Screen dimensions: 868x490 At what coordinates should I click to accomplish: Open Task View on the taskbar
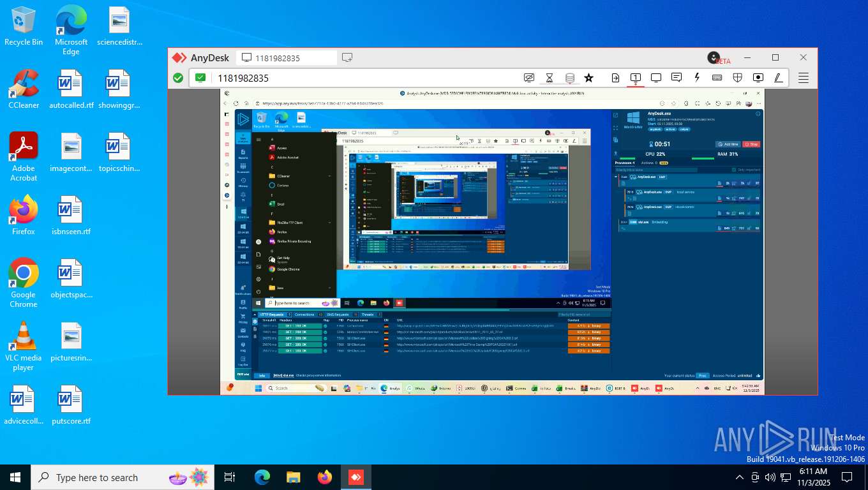[230, 477]
